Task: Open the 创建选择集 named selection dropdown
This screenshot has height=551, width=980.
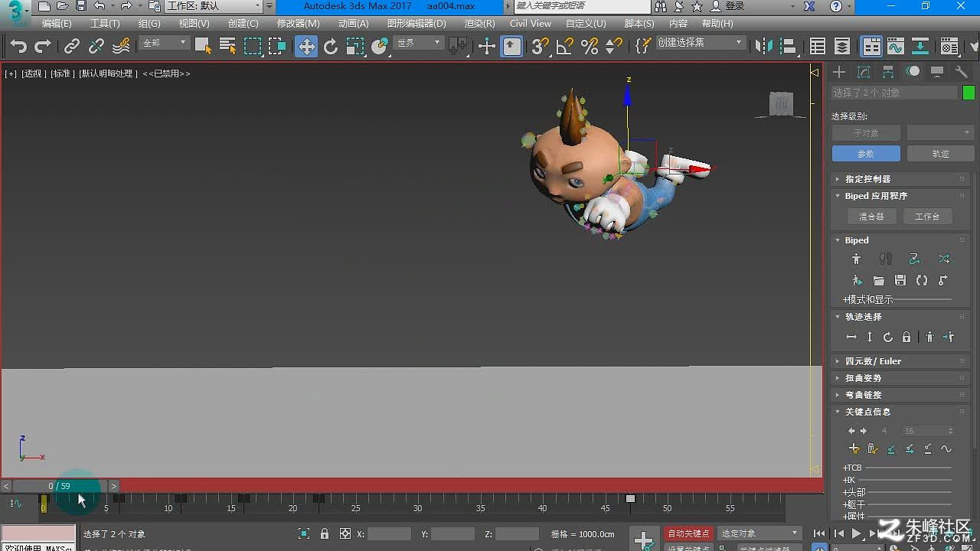Action: coord(700,43)
